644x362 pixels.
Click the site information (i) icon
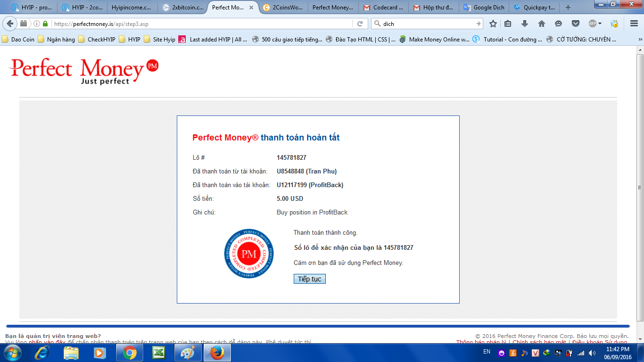point(37,24)
